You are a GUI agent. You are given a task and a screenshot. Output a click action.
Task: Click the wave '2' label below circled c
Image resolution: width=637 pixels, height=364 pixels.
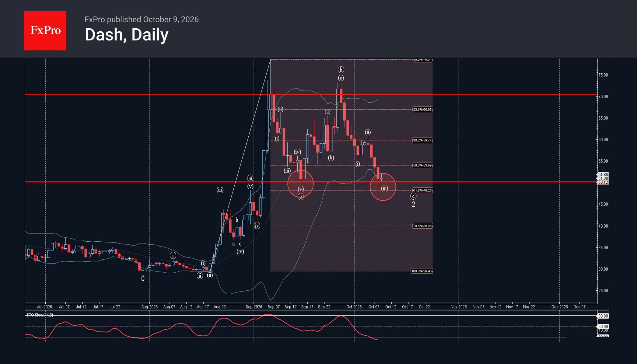pos(413,205)
